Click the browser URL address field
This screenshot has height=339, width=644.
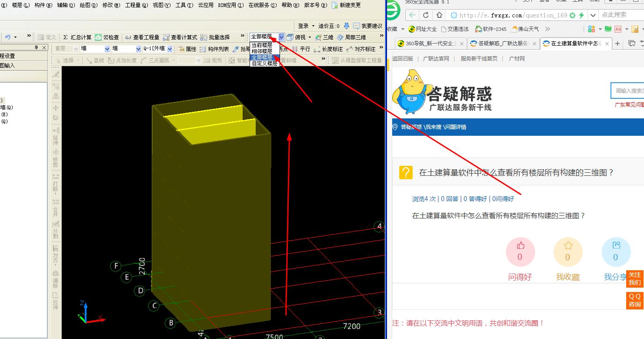tap(513, 15)
